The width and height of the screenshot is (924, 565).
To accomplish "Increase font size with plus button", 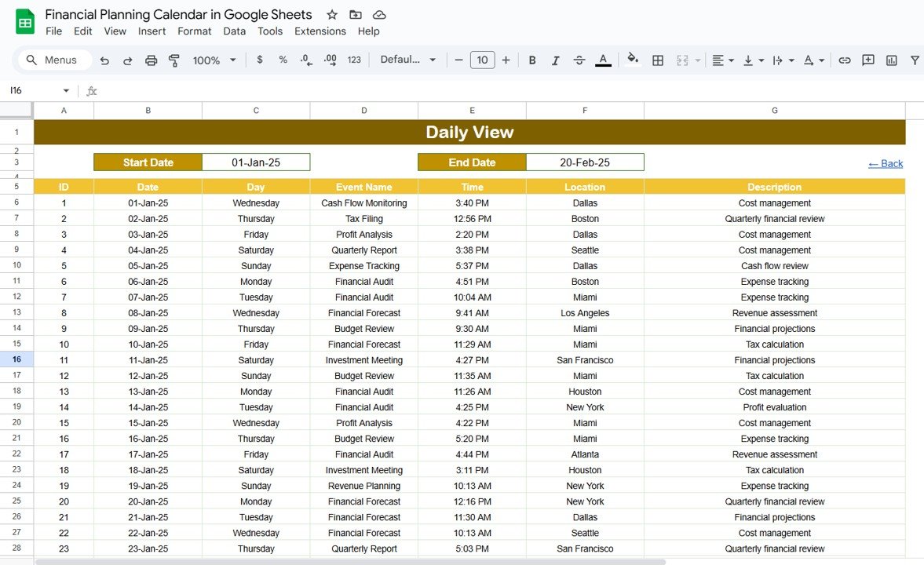I will click(506, 60).
